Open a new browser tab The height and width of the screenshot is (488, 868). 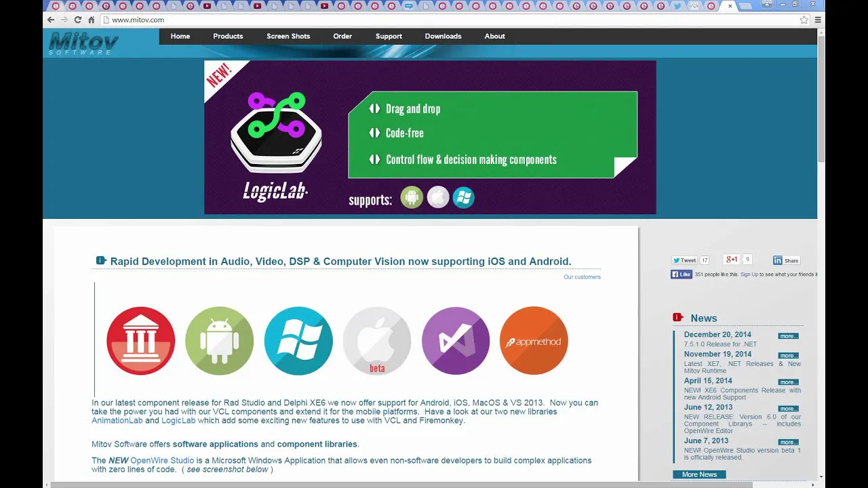(x=746, y=6)
